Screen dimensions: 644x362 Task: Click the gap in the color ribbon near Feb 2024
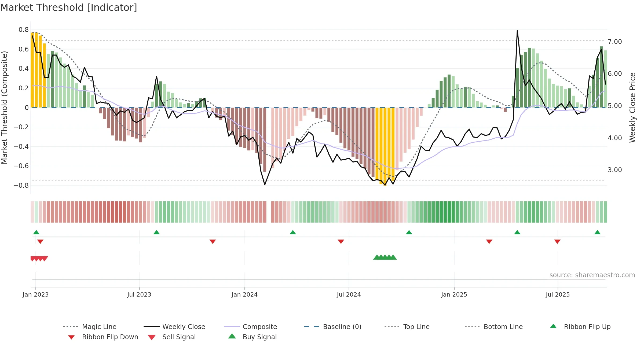pos(269,212)
